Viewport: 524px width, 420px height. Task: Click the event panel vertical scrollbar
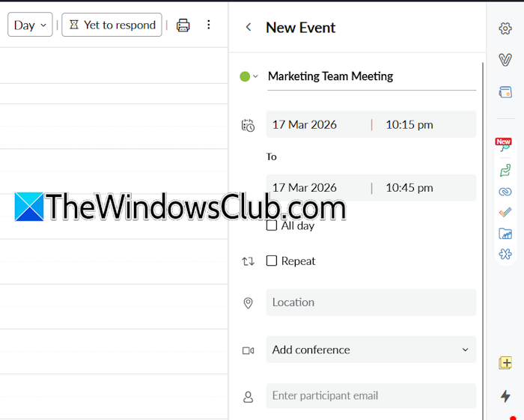483,240
